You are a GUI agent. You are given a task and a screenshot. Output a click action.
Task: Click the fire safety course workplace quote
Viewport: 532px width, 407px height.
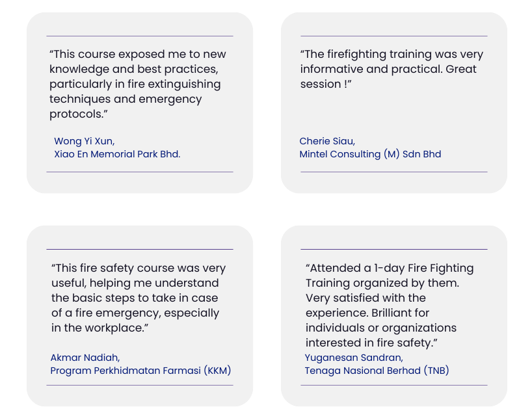pos(139,298)
